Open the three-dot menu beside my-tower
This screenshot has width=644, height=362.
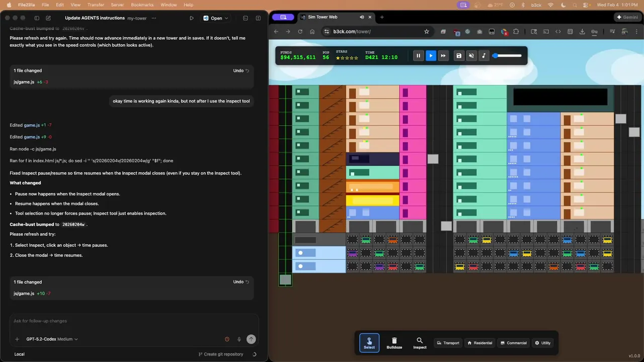point(154,18)
